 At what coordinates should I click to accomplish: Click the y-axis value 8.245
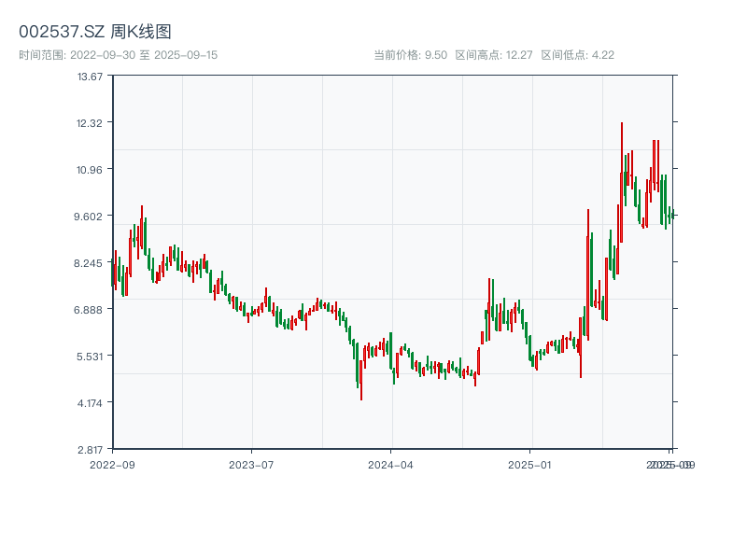point(88,263)
